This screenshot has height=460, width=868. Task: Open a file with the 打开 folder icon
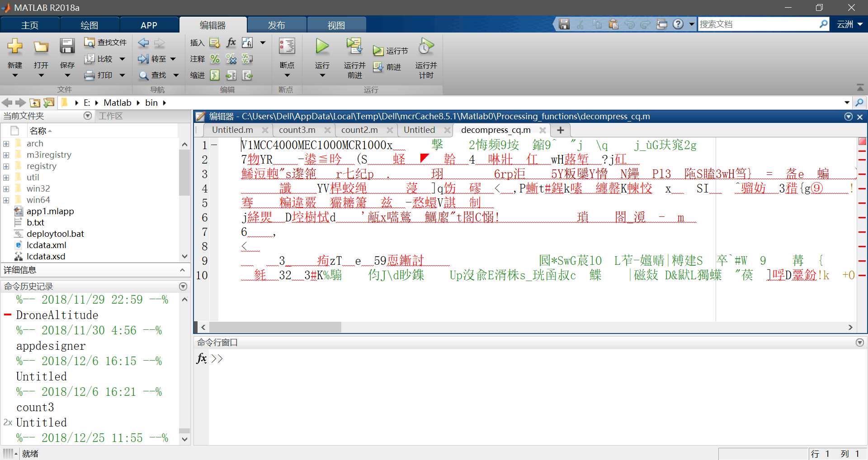[41, 46]
